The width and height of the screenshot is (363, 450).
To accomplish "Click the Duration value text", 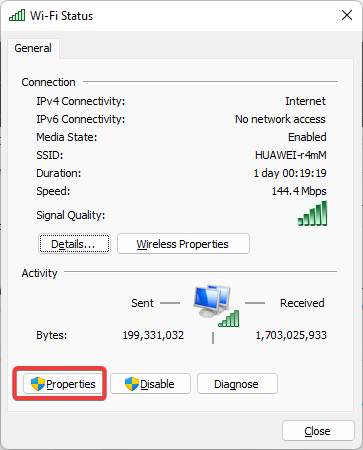I will (290, 173).
